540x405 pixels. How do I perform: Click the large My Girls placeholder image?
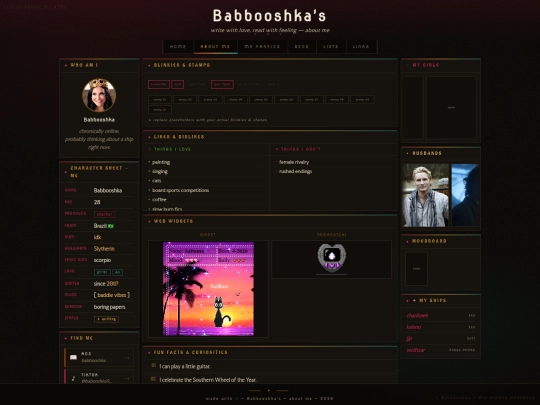click(451, 107)
